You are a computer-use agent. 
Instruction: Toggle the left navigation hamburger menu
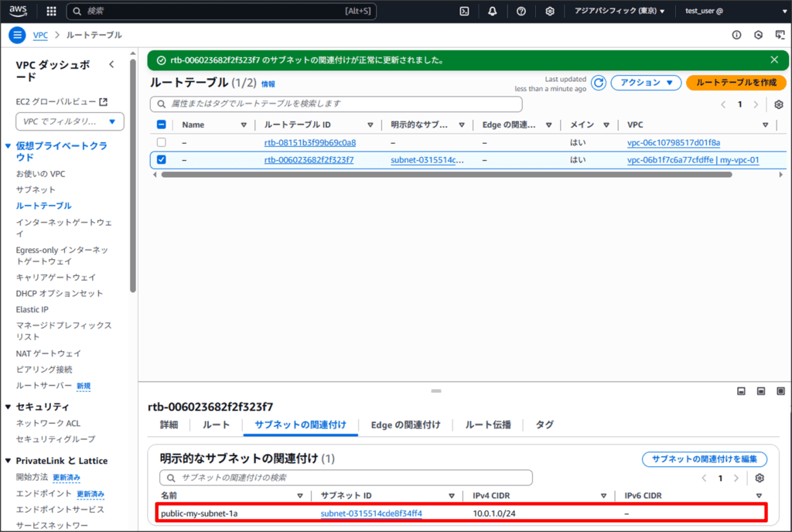[x=17, y=36]
